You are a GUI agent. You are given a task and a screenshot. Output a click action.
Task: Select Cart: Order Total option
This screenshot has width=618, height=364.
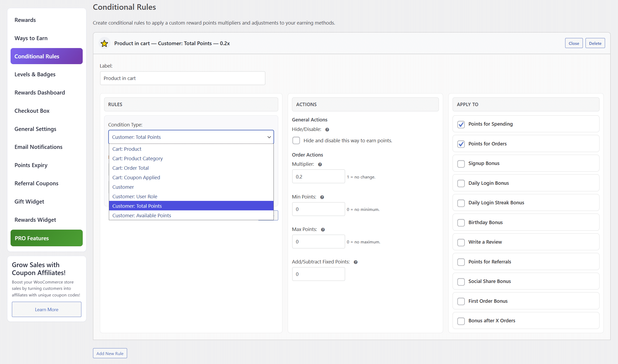pyautogui.click(x=131, y=168)
